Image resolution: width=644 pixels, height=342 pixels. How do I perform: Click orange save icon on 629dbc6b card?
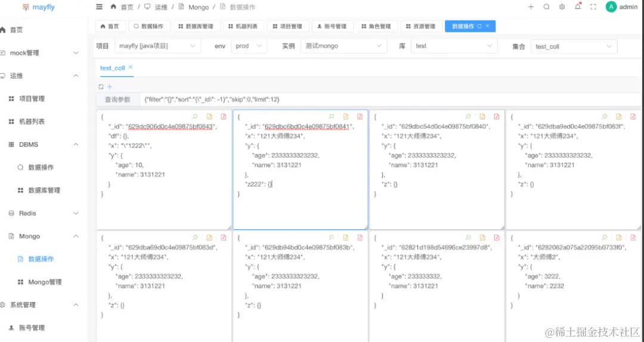[346, 117]
